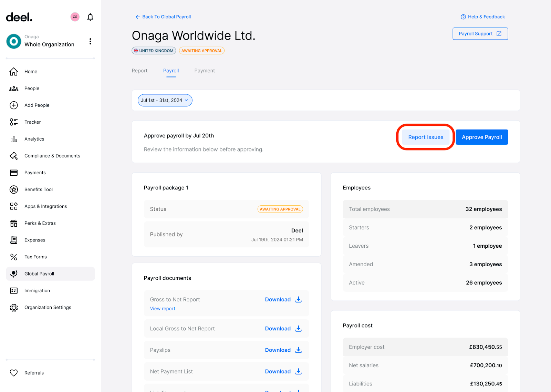
Task: Click the Approve Payroll button
Action: [482, 137]
